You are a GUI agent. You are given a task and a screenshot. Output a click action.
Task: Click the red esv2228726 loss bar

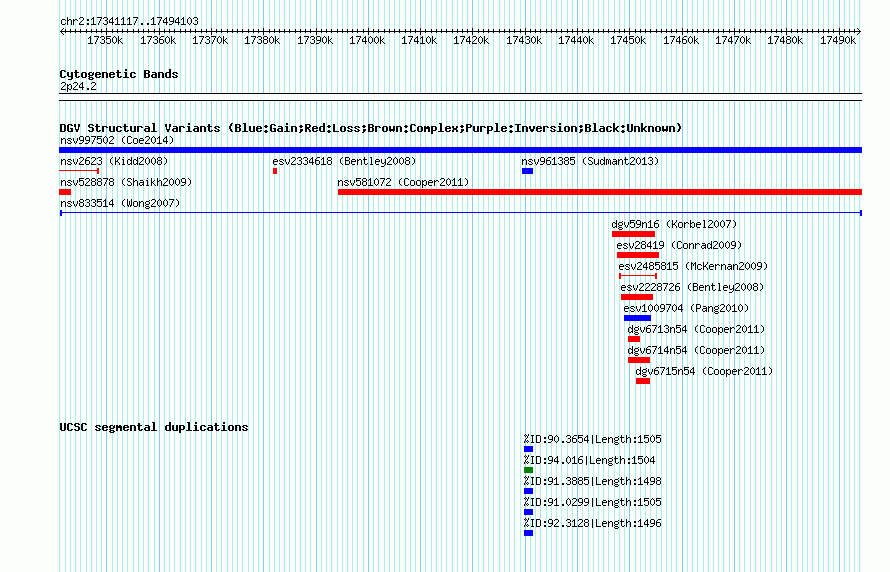point(637,297)
